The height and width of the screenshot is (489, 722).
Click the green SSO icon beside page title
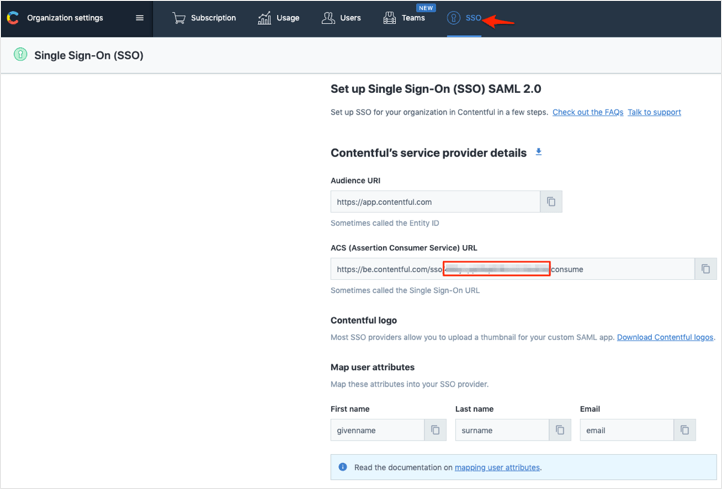click(x=20, y=54)
